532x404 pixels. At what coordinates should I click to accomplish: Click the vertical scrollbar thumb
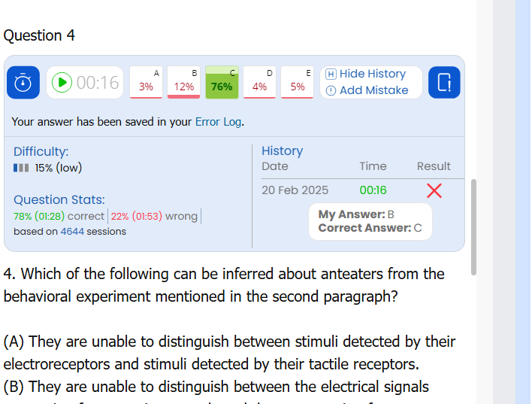pyautogui.click(x=473, y=226)
